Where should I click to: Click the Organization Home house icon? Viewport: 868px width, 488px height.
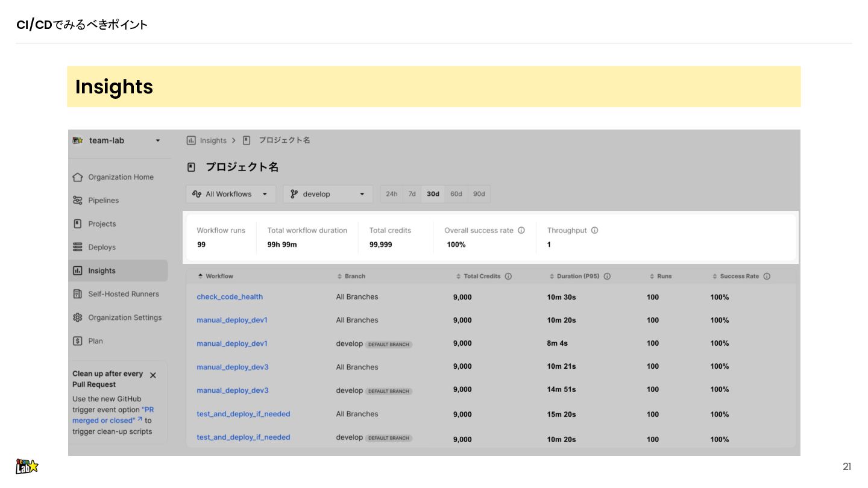(77, 177)
